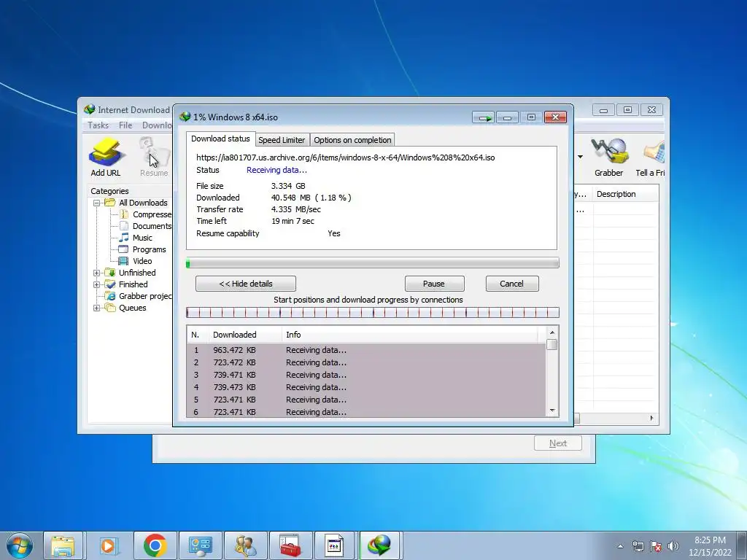Pause the download
The height and width of the screenshot is (560, 747).
tap(435, 284)
